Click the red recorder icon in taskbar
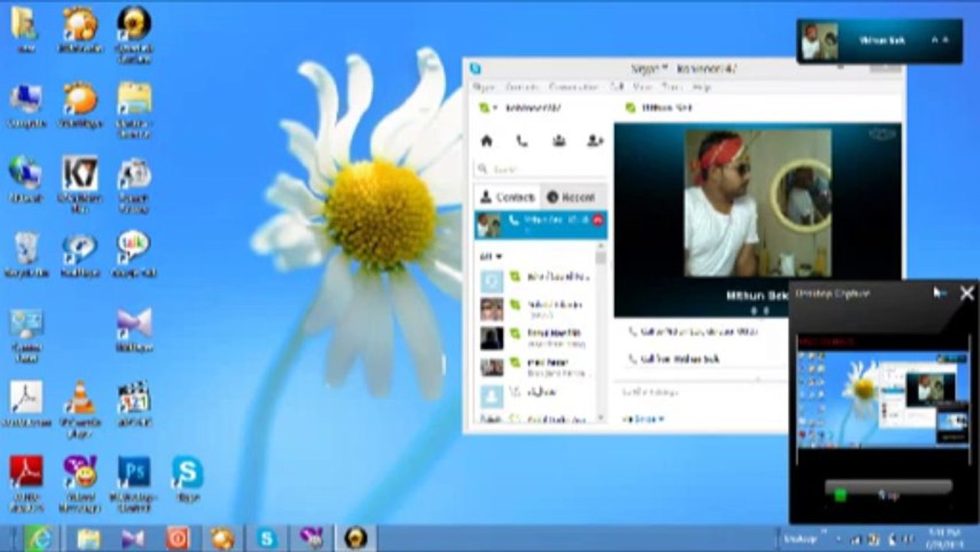Screen dimensions: 980x552 pos(177,539)
